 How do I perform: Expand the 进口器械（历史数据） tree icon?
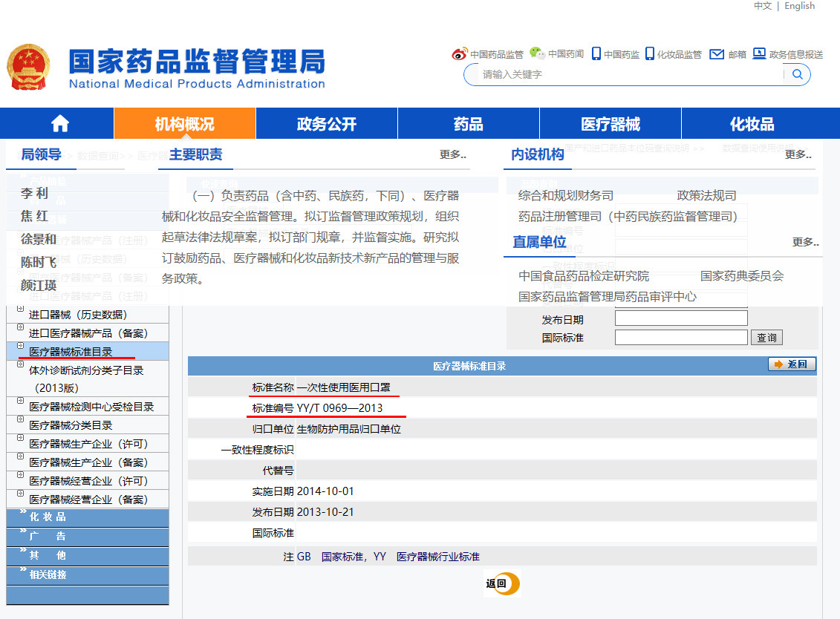click(20, 309)
